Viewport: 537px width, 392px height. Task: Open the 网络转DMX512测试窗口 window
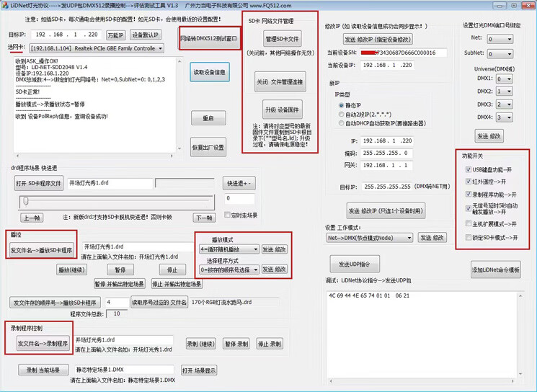[208, 38]
